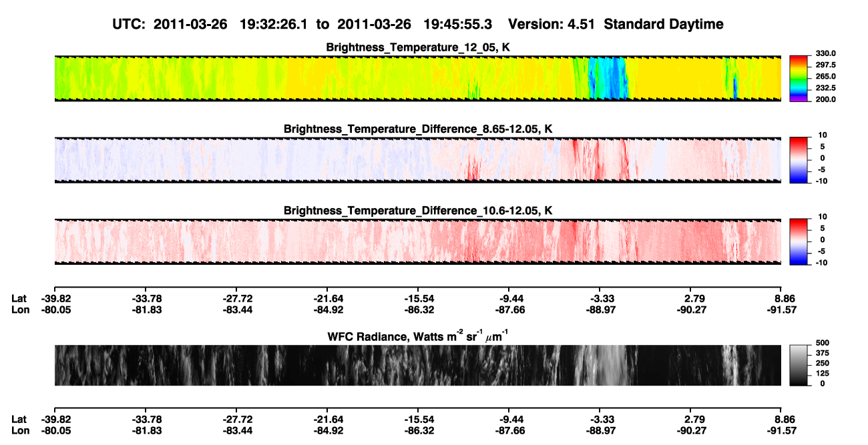Click the Brightness Temperature 12.05 rainbow colorbar

(799, 78)
